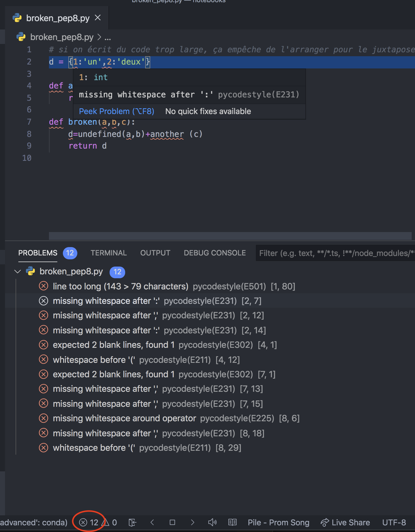Close the broken_pep8.py editor tab

tap(98, 18)
